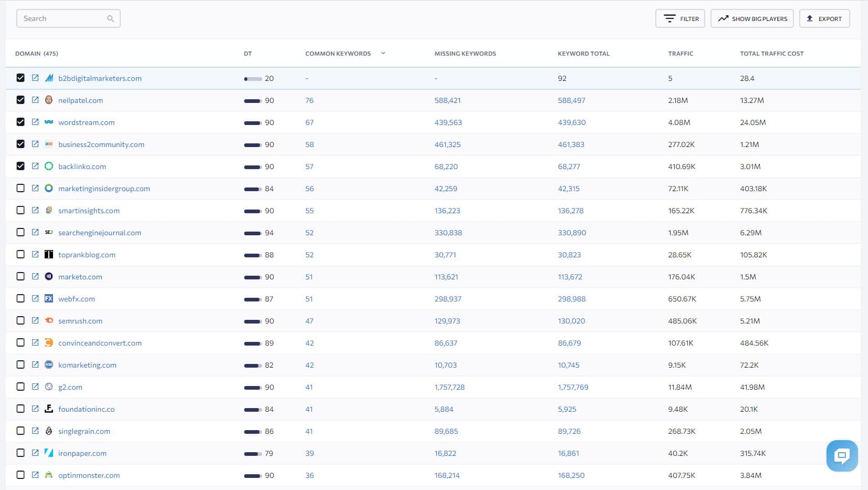Screen dimensions: 868x490
Task: Click the b2bdigitalmarketers.com DT 20 bar
Action: tap(253, 79)
